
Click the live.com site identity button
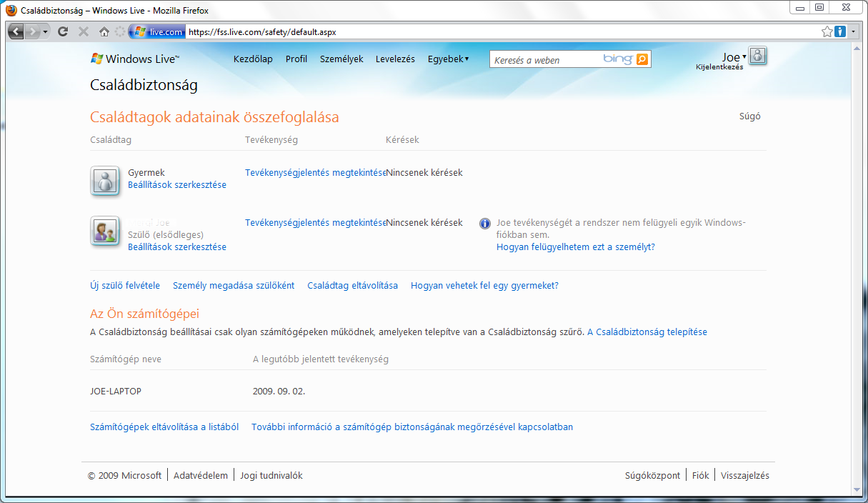157,32
